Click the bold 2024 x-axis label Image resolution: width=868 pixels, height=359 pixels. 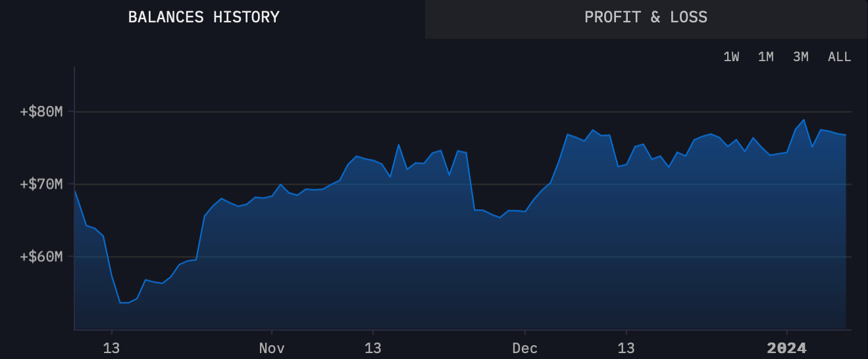pos(786,348)
